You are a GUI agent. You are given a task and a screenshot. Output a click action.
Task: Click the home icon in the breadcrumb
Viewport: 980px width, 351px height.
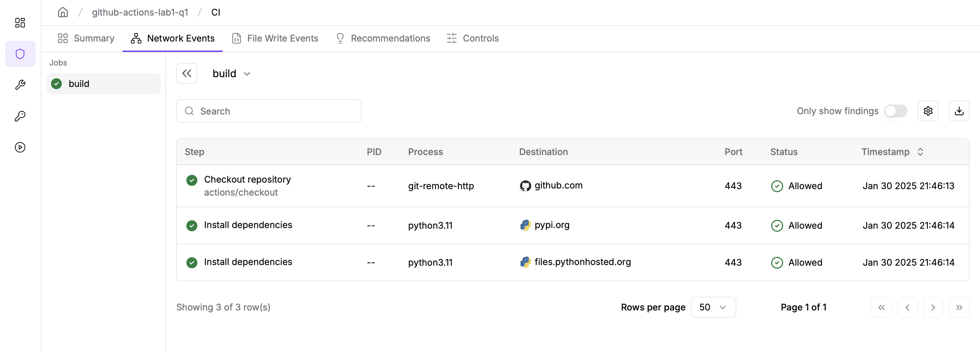(x=63, y=12)
